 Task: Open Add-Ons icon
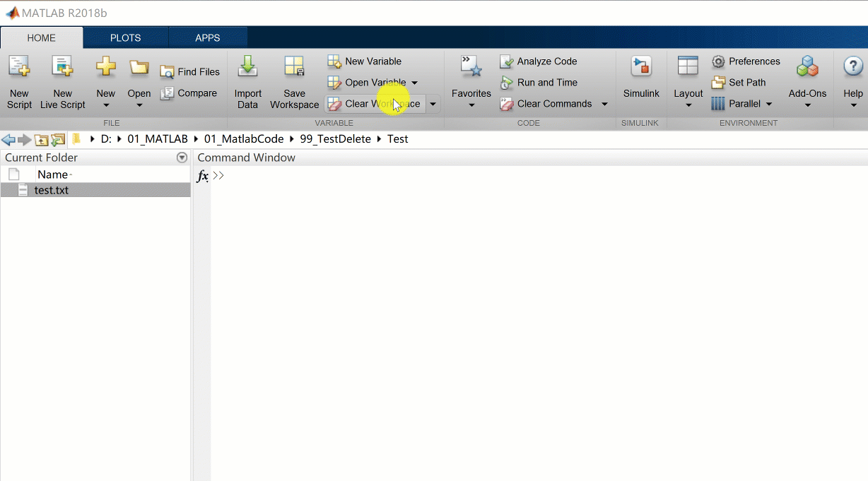807,67
